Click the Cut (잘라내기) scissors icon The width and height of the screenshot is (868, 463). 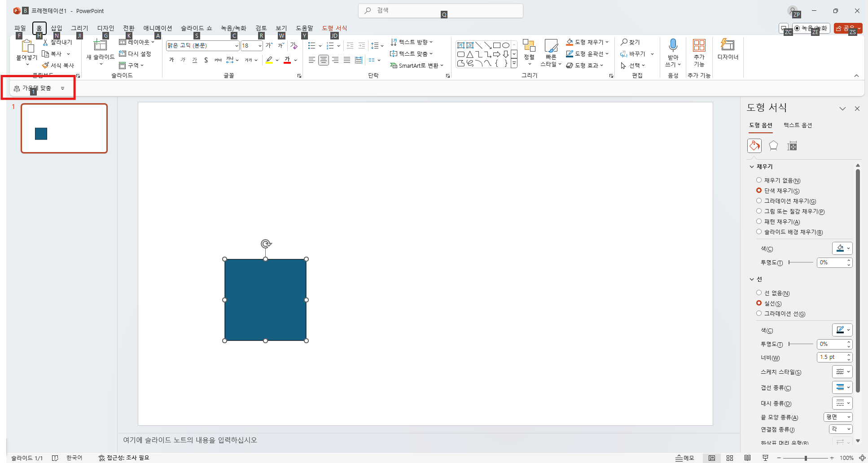[45, 42]
